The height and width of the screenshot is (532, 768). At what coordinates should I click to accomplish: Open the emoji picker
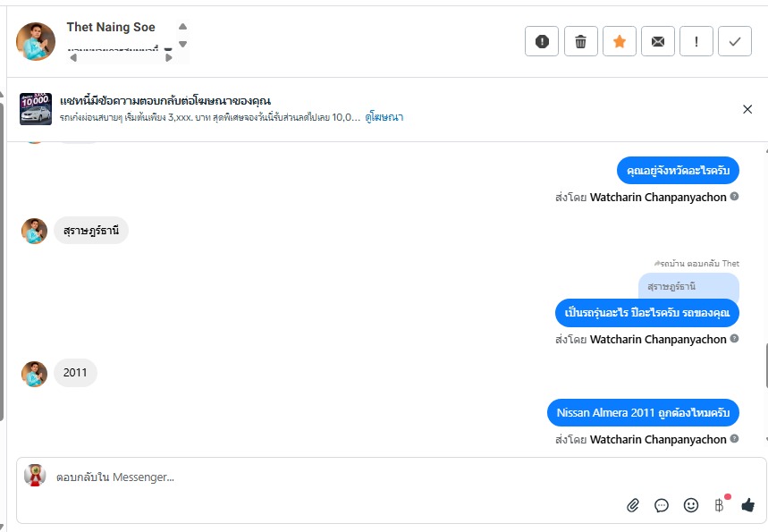tap(690, 505)
